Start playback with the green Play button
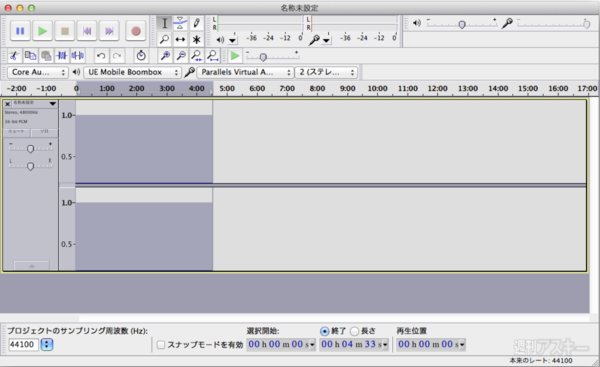 click(x=42, y=31)
